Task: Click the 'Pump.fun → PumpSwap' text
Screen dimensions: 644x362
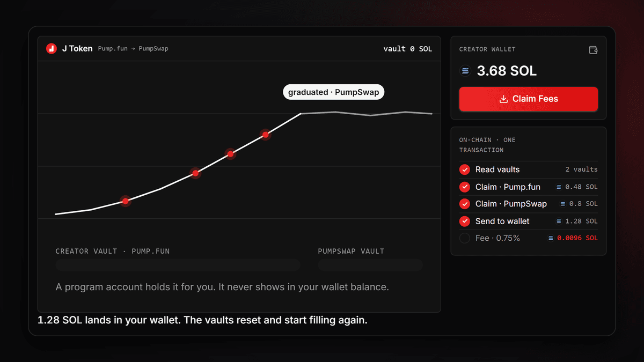Action: 133,48
